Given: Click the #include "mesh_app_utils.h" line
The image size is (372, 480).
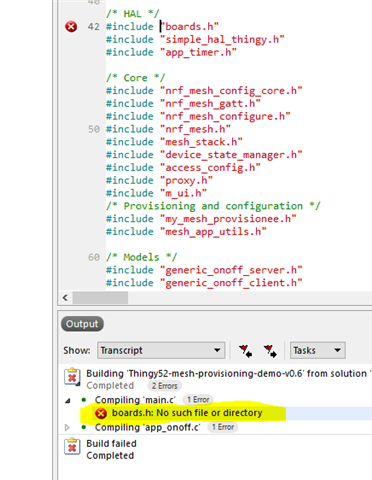Looking at the screenshot, I should 186,232.
